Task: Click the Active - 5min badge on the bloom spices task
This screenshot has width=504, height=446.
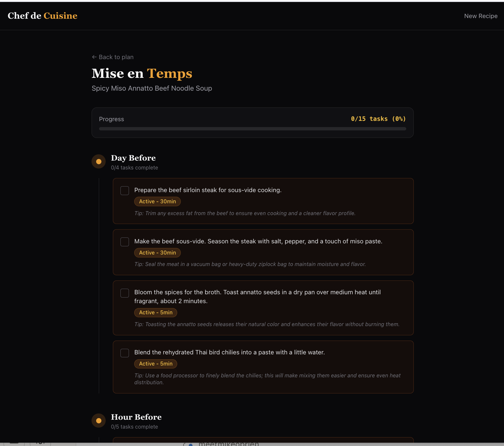Action: (x=156, y=313)
